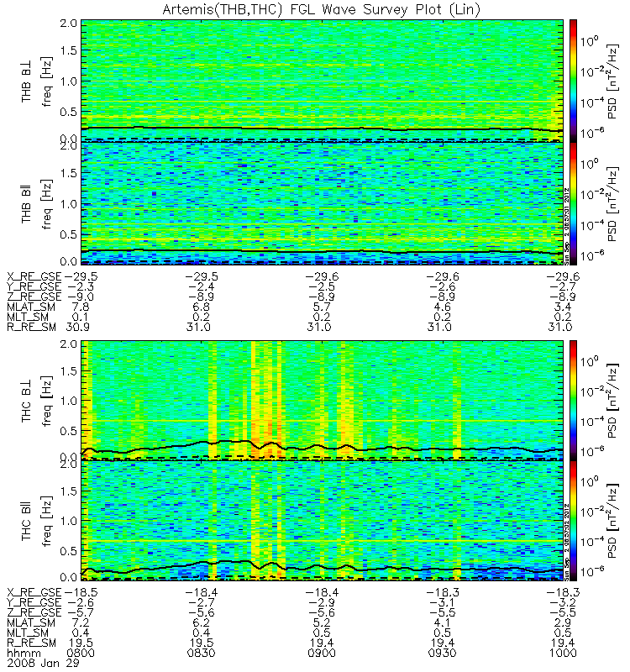Click the Z_RE_GSE value '-9.0'
Screen dimensions: 630x672
tap(80, 297)
